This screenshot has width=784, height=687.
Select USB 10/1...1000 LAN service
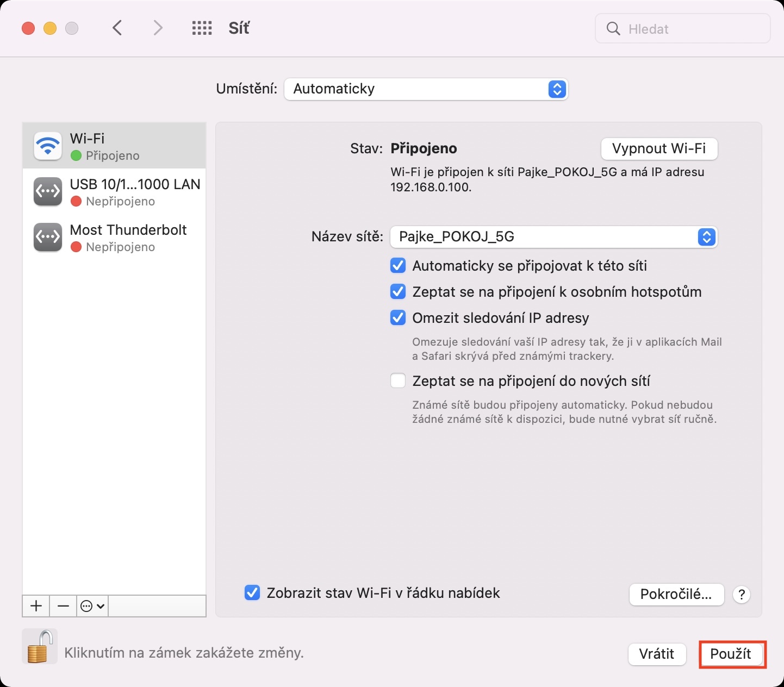(114, 192)
